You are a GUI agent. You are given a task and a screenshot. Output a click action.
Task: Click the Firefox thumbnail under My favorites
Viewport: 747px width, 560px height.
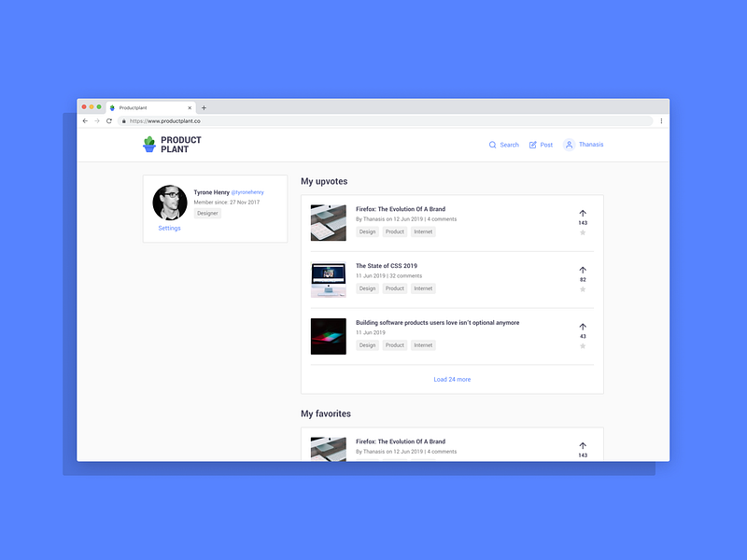click(329, 449)
